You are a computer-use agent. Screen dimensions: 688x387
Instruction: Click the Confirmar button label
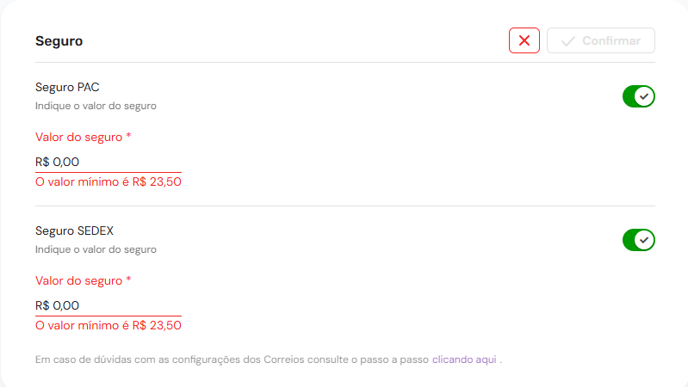(611, 41)
